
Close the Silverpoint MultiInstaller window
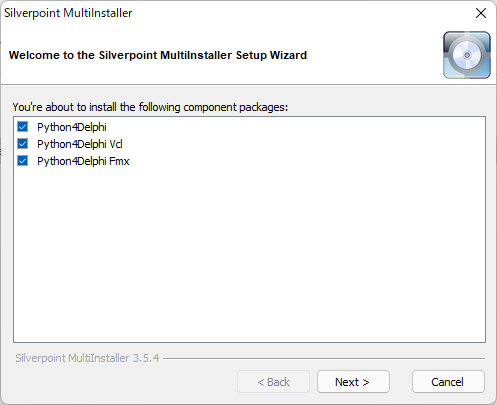[x=481, y=13]
